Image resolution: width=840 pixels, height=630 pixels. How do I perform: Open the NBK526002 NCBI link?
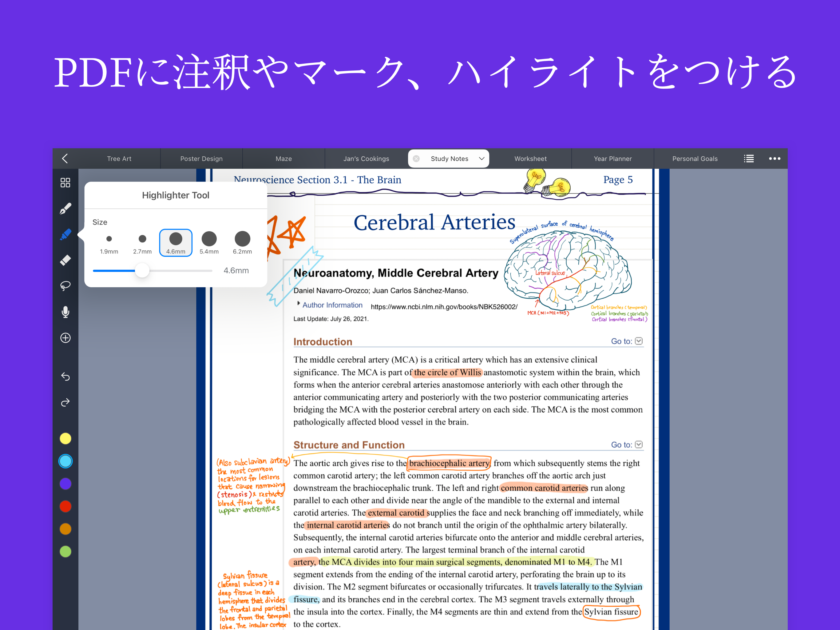click(x=444, y=306)
